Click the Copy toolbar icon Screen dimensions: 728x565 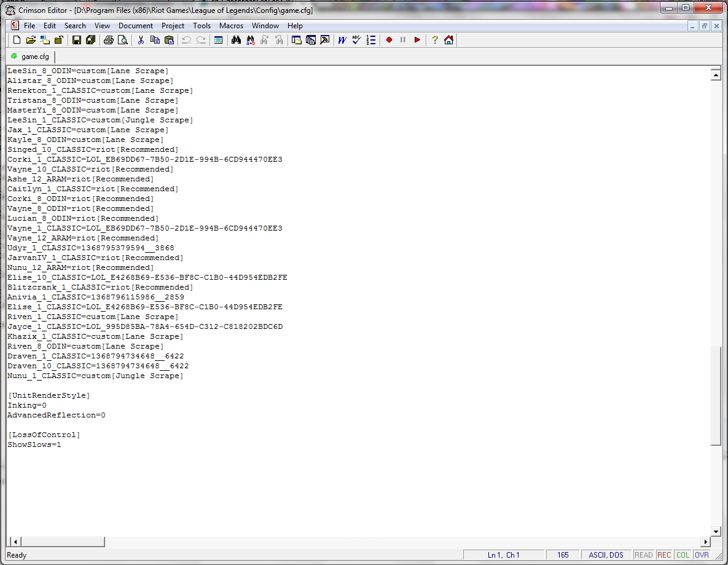click(155, 40)
